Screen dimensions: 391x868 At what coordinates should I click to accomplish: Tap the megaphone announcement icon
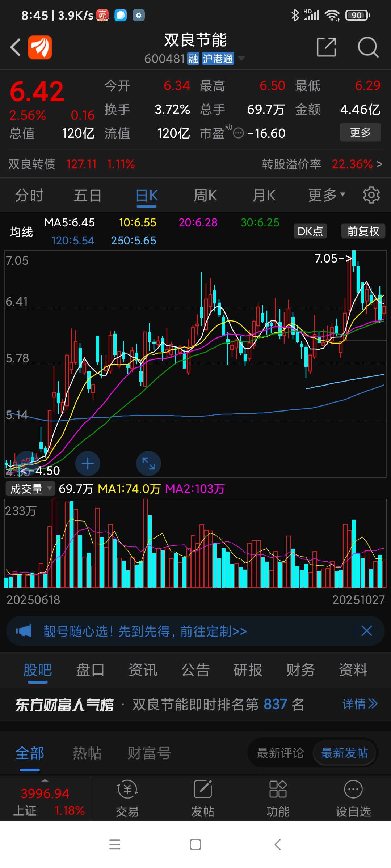pos(24,631)
